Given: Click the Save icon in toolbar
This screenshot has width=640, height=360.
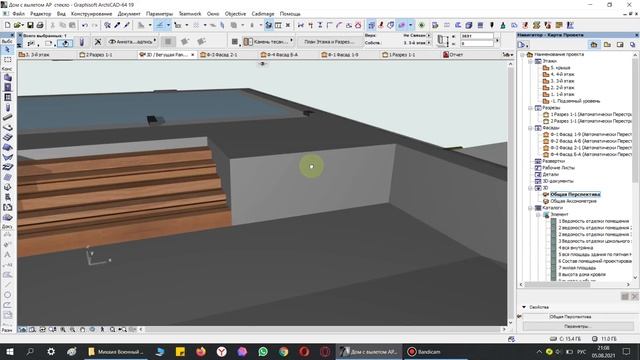Looking at the screenshot, I should pyautogui.click(x=30, y=25).
